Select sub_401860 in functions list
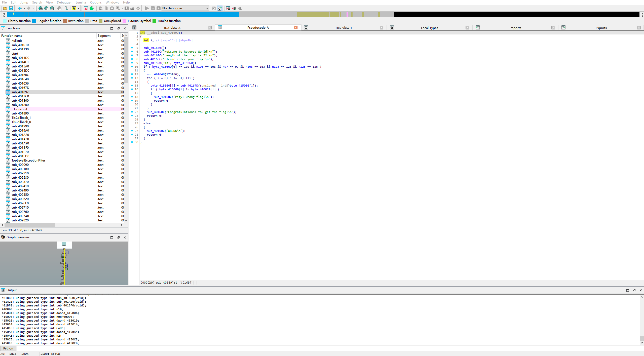 [20, 105]
